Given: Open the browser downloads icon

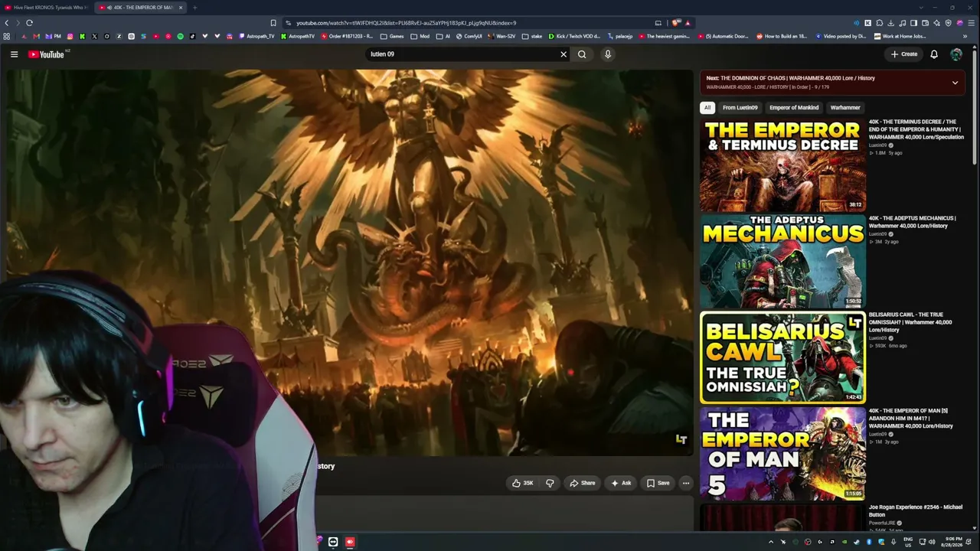Looking at the screenshot, I should (890, 23).
